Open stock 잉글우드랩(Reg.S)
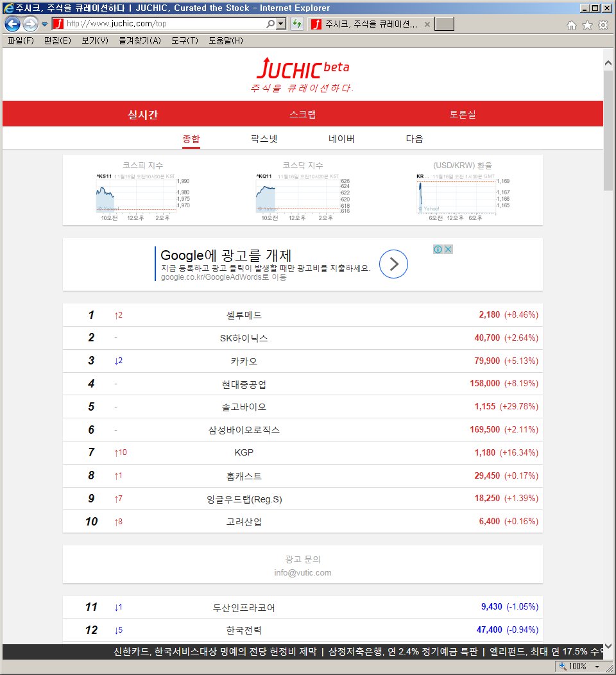Image resolution: width=616 pixels, height=675 pixels. click(244, 499)
